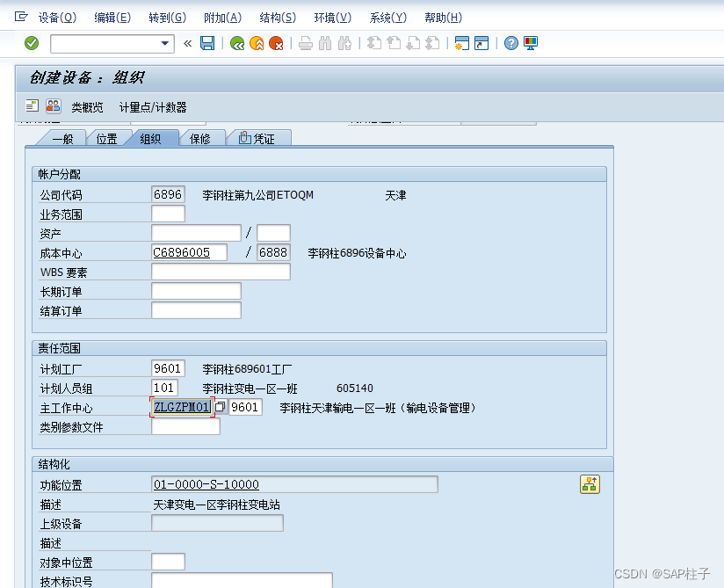
Task: Click the Create New Session icon
Action: pos(462,43)
